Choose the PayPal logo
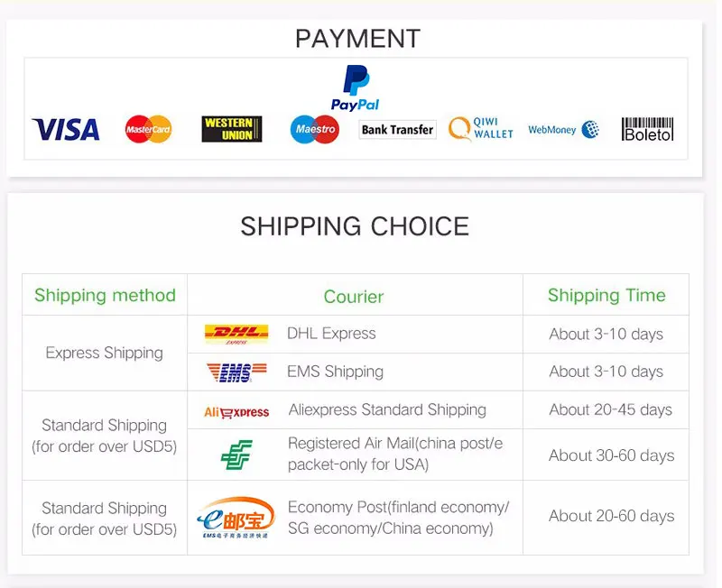Screen dimensions: 722x588 click(x=355, y=87)
